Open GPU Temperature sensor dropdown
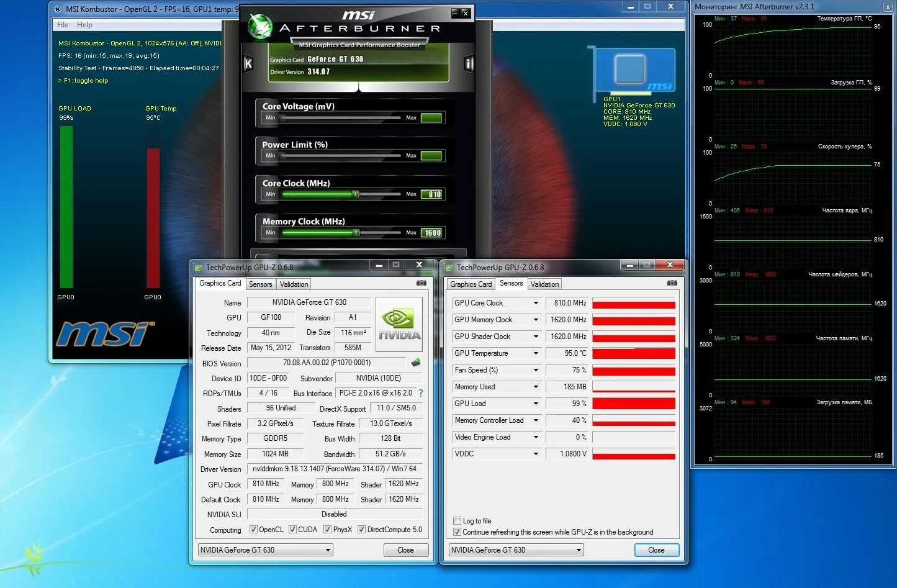897x588 pixels. click(536, 353)
